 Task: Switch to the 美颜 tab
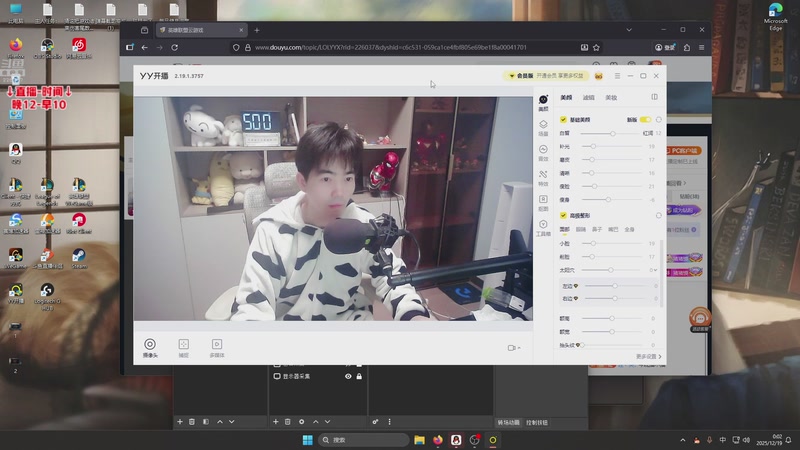pos(566,97)
